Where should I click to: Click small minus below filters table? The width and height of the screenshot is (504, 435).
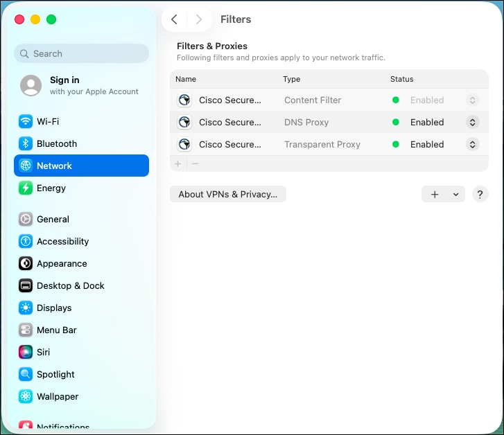pos(195,164)
